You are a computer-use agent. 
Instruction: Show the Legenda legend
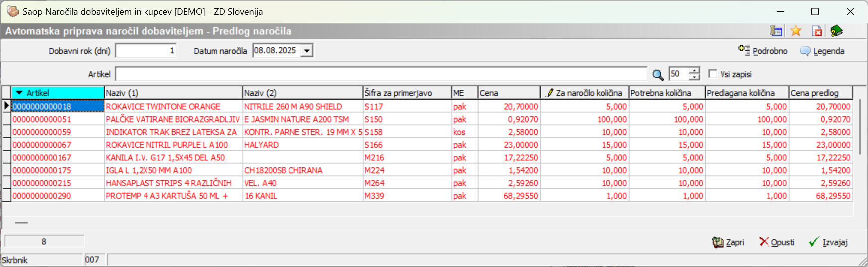coord(822,51)
